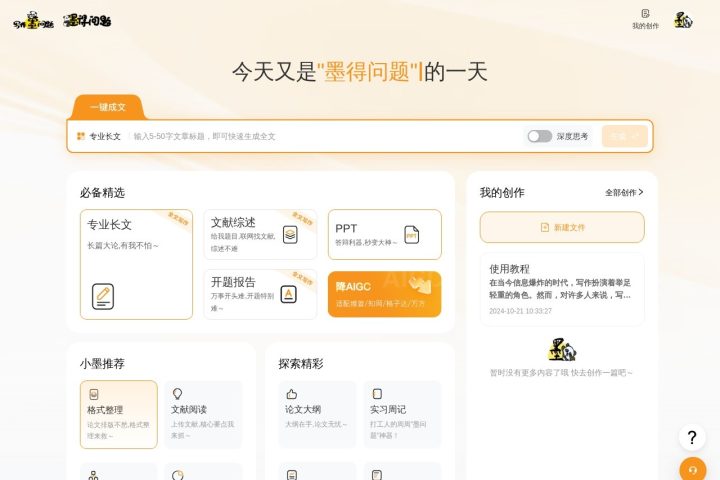Screen dimensions: 720x480
Task: Click the question mark help button
Action: [x=692, y=437]
